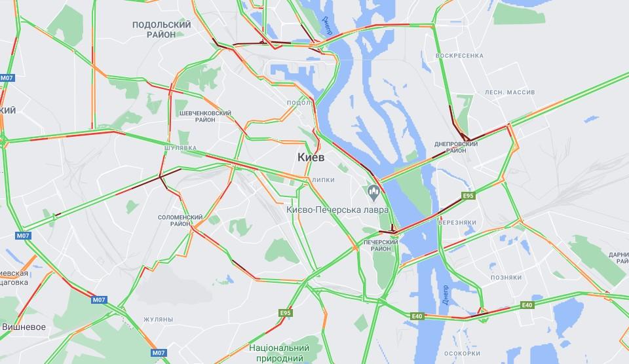The height and width of the screenshot is (364, 629).
Task: Click the Шевченковский район label
Action: (x=205, y=117)
